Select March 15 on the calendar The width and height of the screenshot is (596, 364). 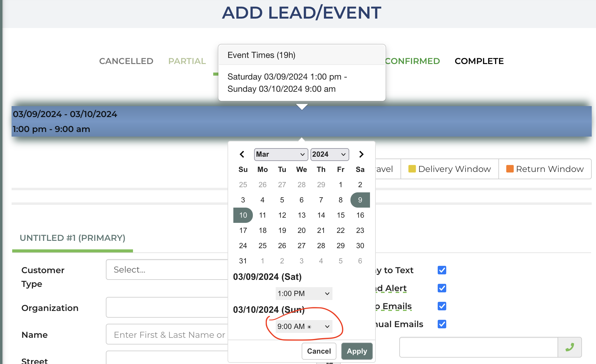coord(340,215)
